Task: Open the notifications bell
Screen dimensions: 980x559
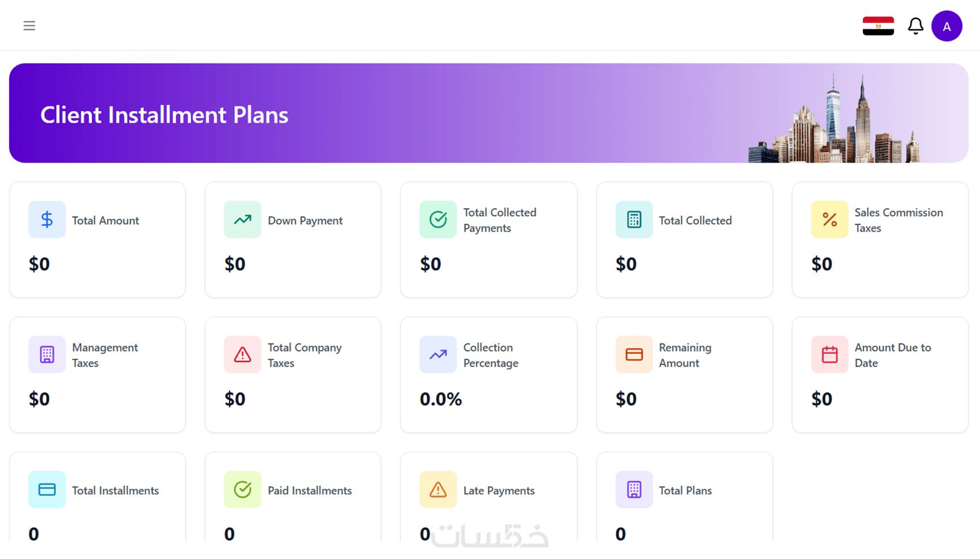Action: (915, 26)
